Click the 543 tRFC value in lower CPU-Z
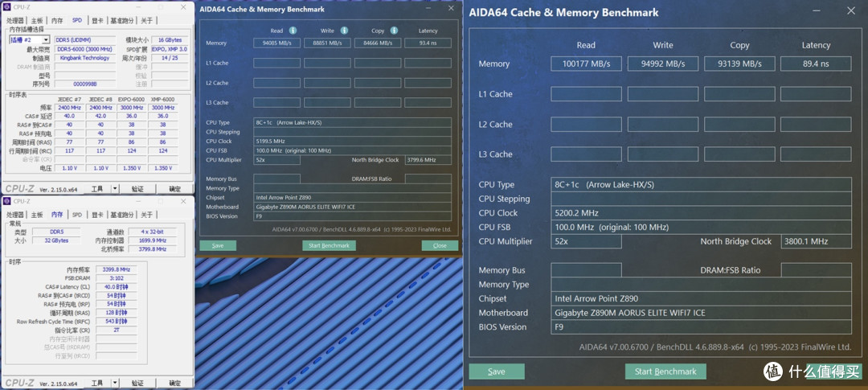 pos(116,322)
